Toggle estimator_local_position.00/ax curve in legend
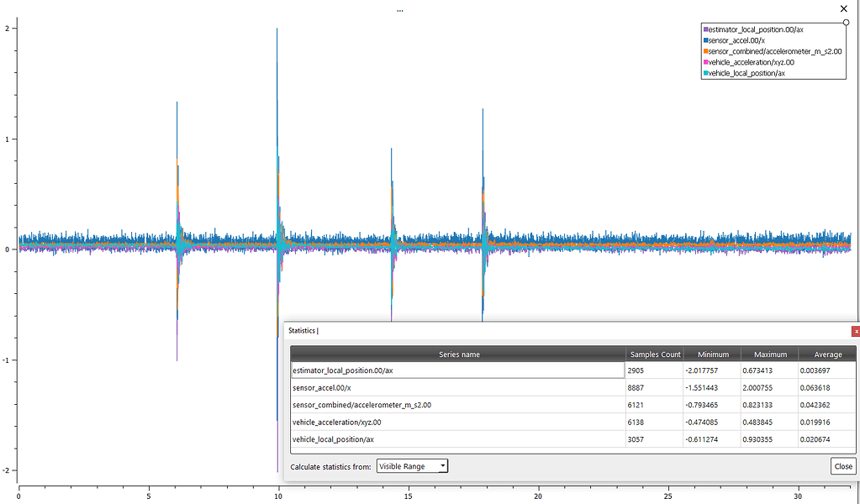 coord(757,29)
